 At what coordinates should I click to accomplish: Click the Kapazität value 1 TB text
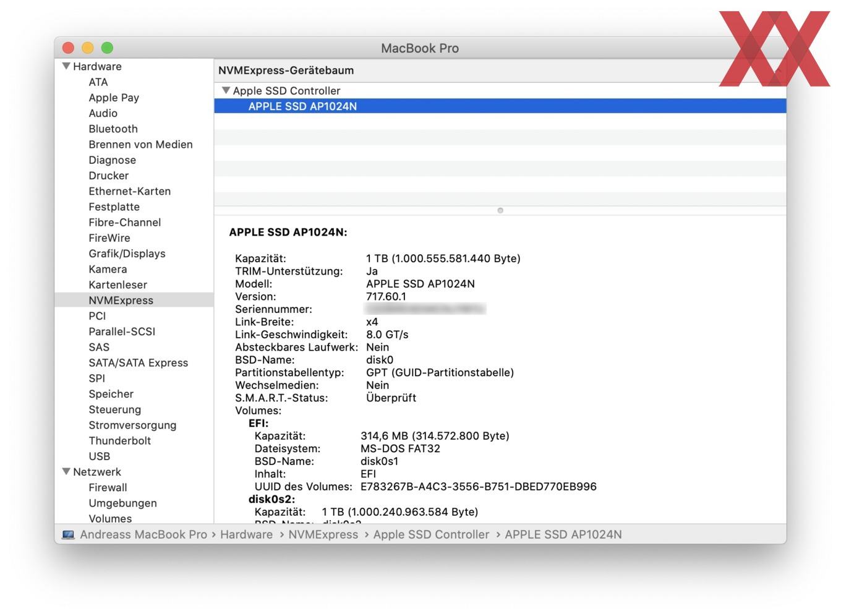click(x=443, y=259)
